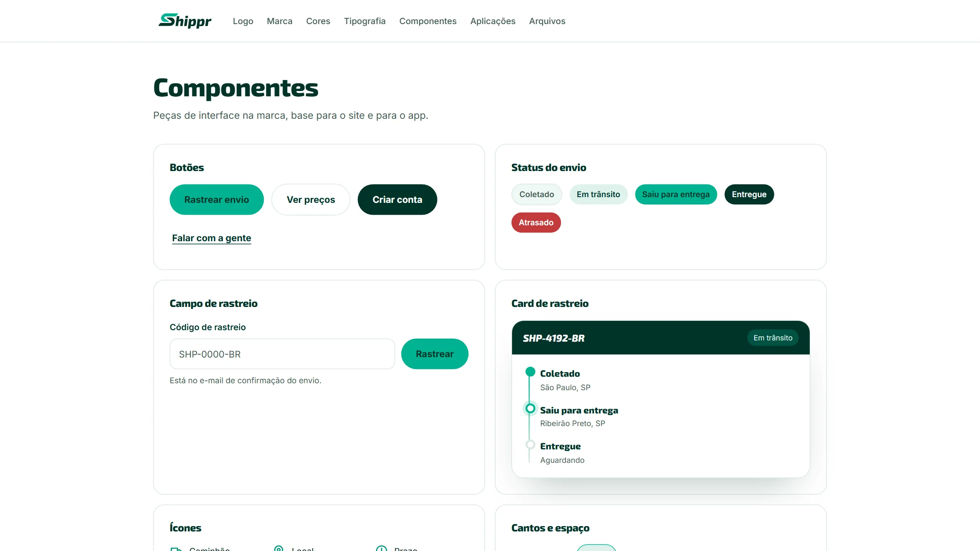Screen dimensions: 980x551
Task: Click the Status do envio heading
Action: click(x=548, y=167)
